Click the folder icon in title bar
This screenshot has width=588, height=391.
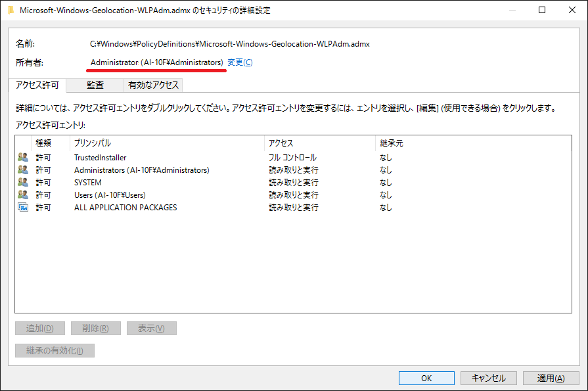(11, 11)
